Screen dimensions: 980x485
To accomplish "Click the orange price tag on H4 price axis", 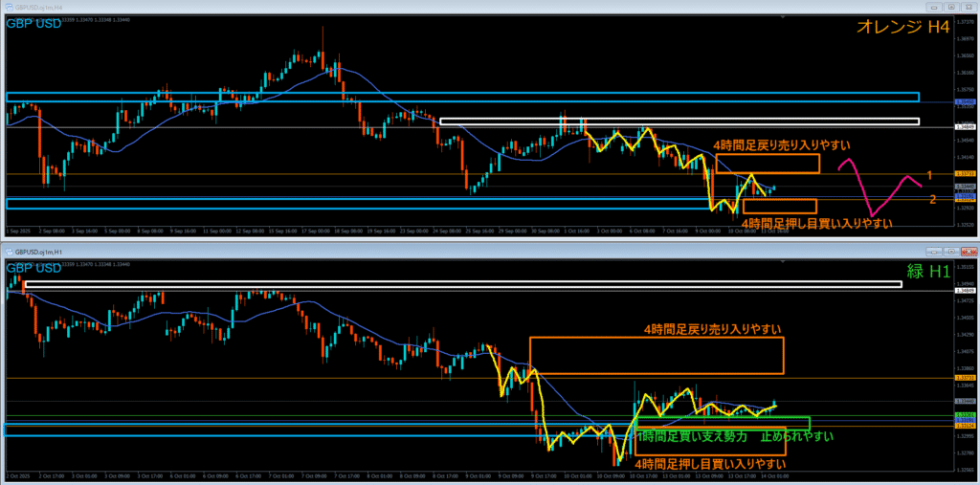I will point(965,173).
